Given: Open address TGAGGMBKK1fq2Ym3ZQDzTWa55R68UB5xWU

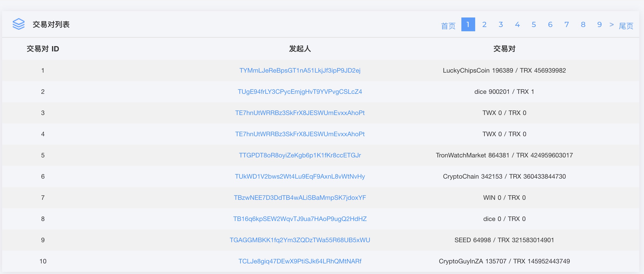Looking at the screenshot, I should tap(300, 240).
